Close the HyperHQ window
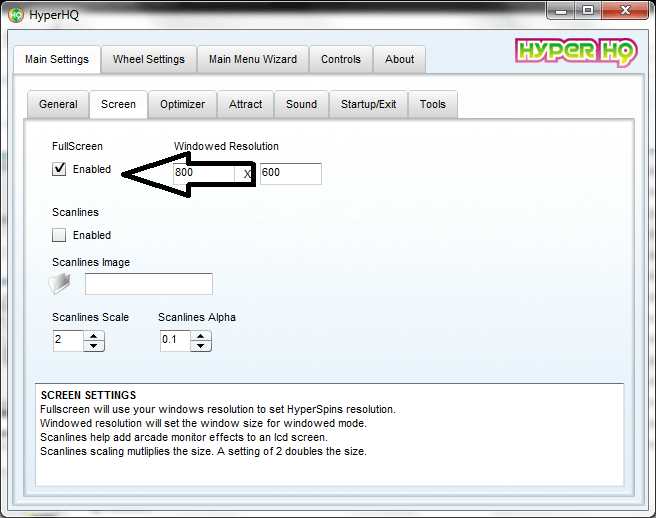Screen dimensions: 656x518 tap(625, 10)
